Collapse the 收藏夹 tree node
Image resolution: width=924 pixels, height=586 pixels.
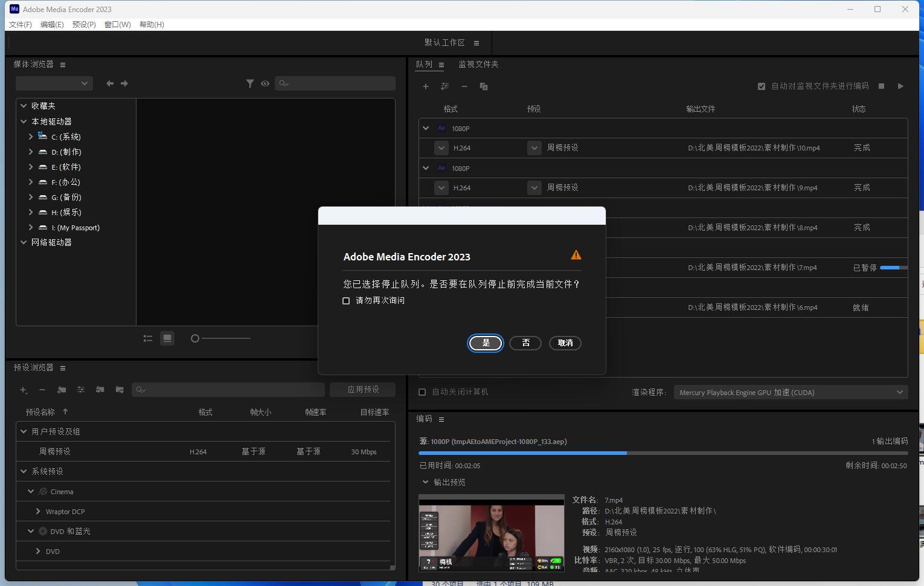pos(24,106)
